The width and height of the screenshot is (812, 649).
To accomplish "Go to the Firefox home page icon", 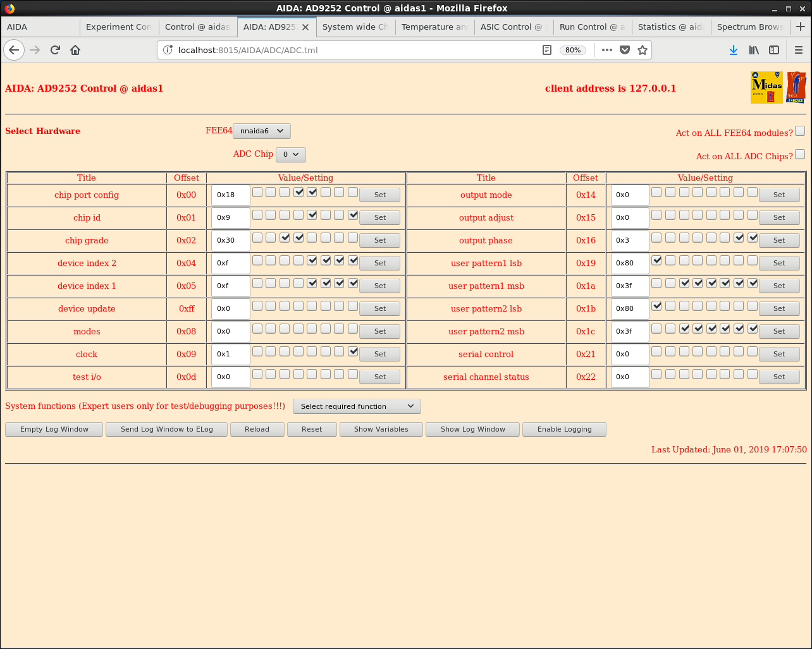I will (75, 50).
